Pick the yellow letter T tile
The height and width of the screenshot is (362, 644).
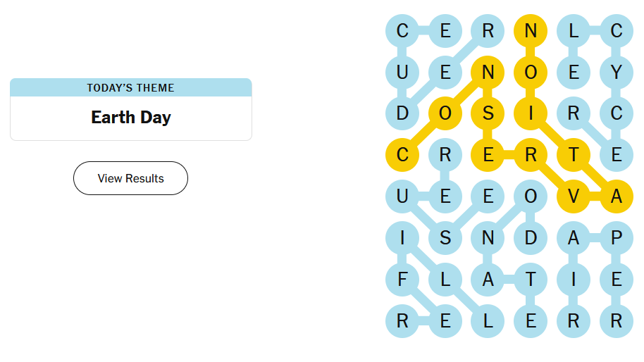(x=573, y=156)
